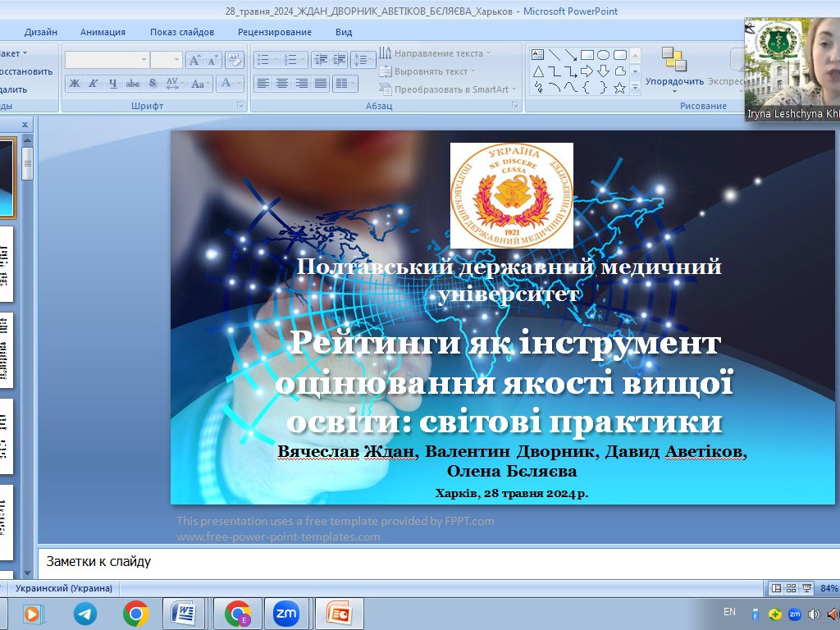This screenshot has width=840, height=630.
Task: Open Zoom from the taskbar
Action: coord(285,614)
